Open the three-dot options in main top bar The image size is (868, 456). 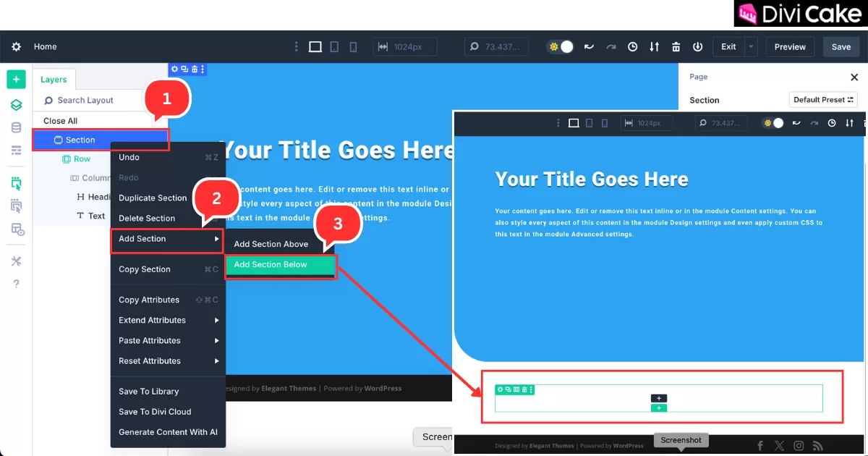pyautogui.click(x=295, y=46)
